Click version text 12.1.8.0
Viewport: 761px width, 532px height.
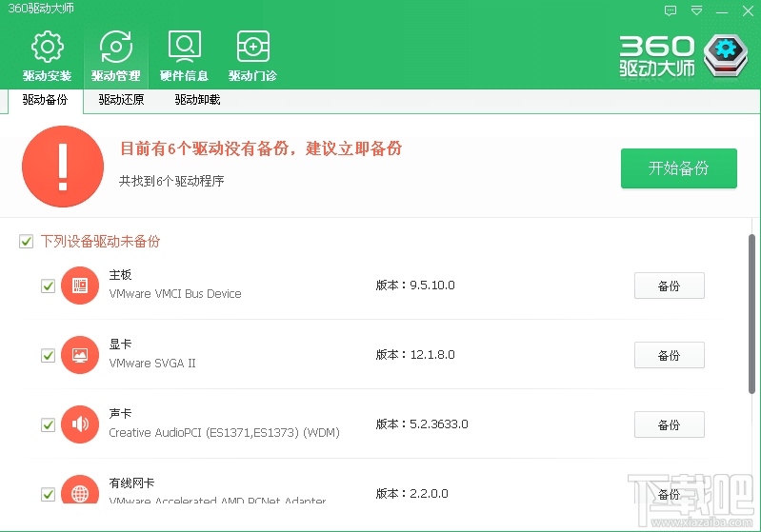[432, 354]
